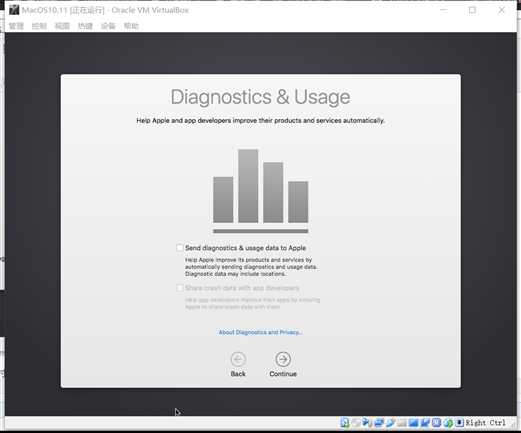Image resolution: width=521 pixels, height=433 pixels.
Task: Click the shared folders status icon
Action: point(402,423)
